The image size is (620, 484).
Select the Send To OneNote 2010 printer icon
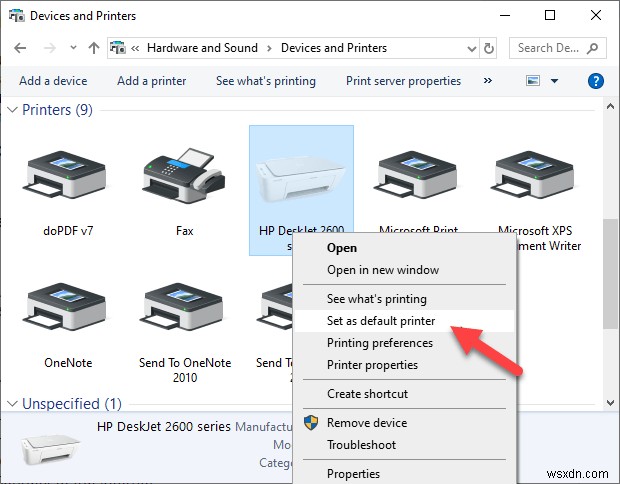tap(182, 306)
